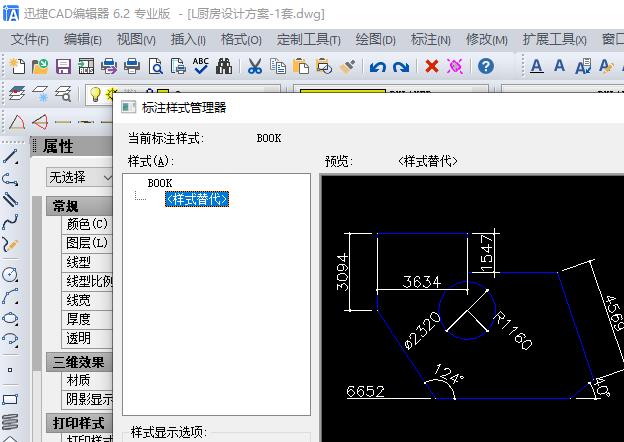624x442 pixels.
Task: Select the <样式替代> style entry
Action: pos(197,199)
